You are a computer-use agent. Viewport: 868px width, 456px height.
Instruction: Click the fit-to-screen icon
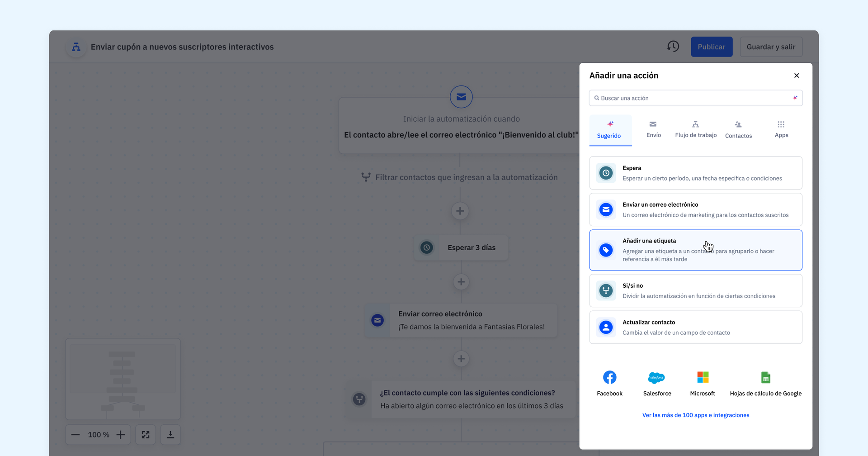pos(146,435)
